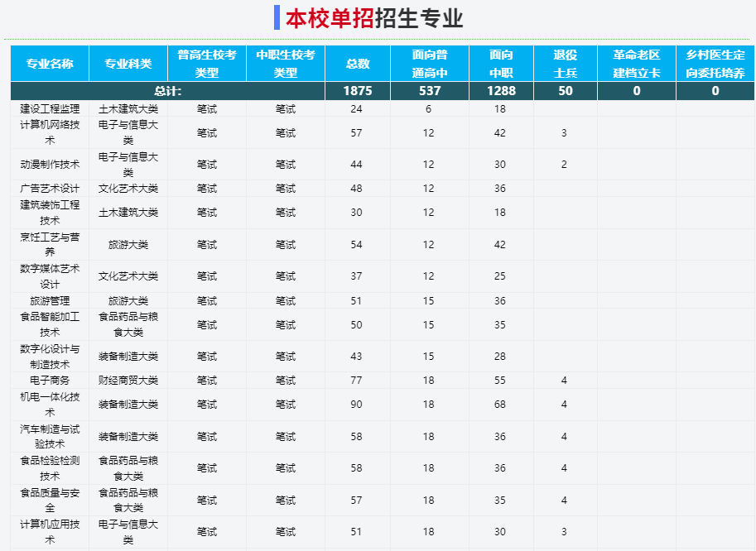Click 退役士兵 value 4 in 电子商务 row
Screen dimensions: 756x551
(564, 381)
